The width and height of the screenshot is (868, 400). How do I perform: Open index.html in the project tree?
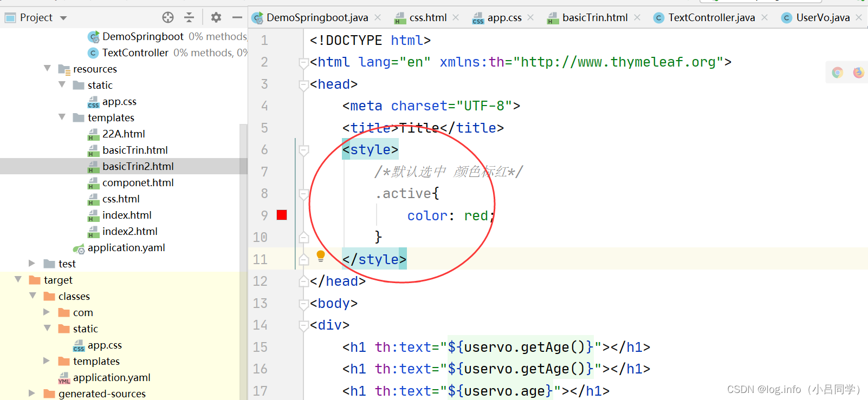(x=127, y=215)
